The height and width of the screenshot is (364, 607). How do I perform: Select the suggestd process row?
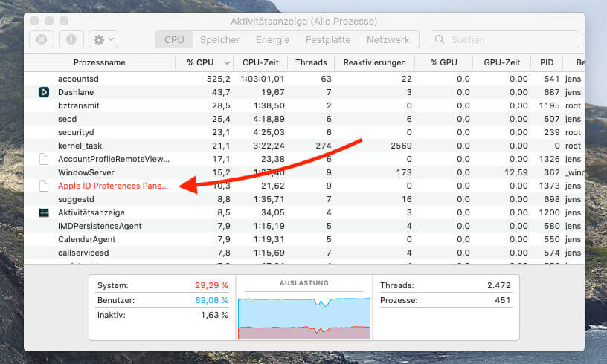click(304, 199)
